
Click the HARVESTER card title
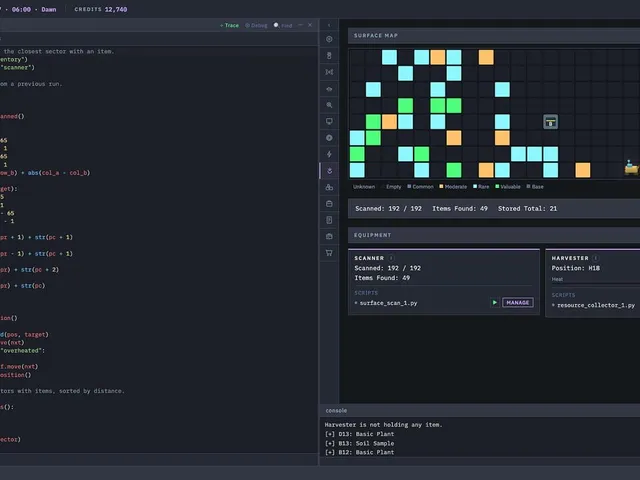coord(570,258)
